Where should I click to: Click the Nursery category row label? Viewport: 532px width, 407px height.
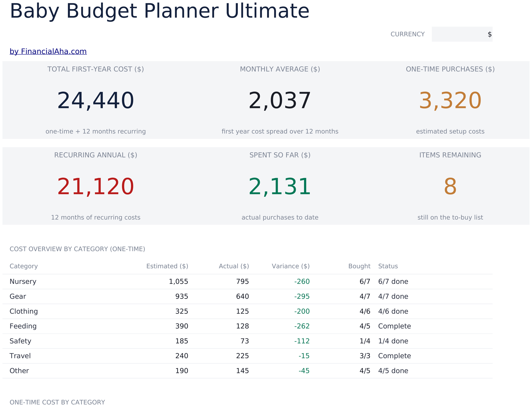click(x=23, y=282)
